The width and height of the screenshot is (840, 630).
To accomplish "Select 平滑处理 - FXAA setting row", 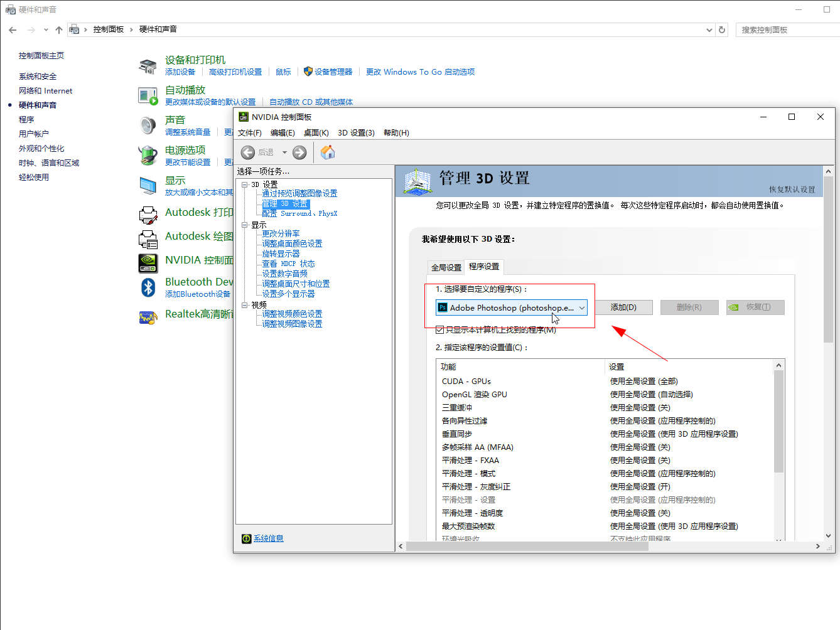I will click(605, 461).
